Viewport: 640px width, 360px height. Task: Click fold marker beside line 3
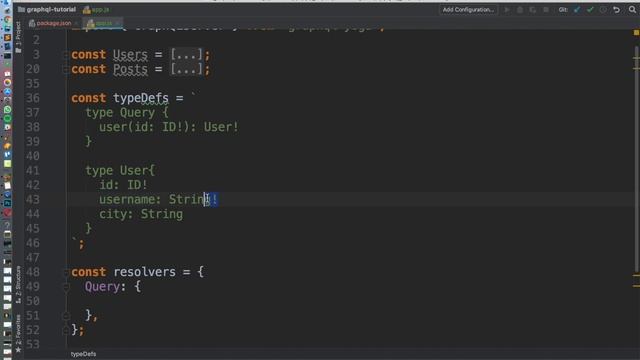[66, 55]
